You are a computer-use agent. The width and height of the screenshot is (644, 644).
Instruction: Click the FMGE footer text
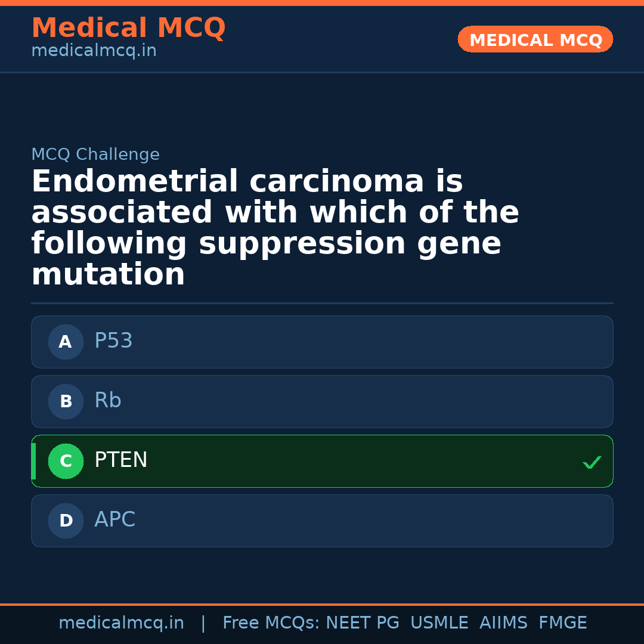[562, 623]
